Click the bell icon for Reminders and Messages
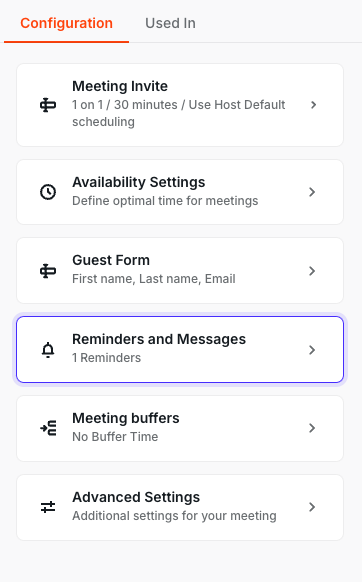Image resolution: width=362 pixels, height=582 pixels. click(x=48, y=350)
